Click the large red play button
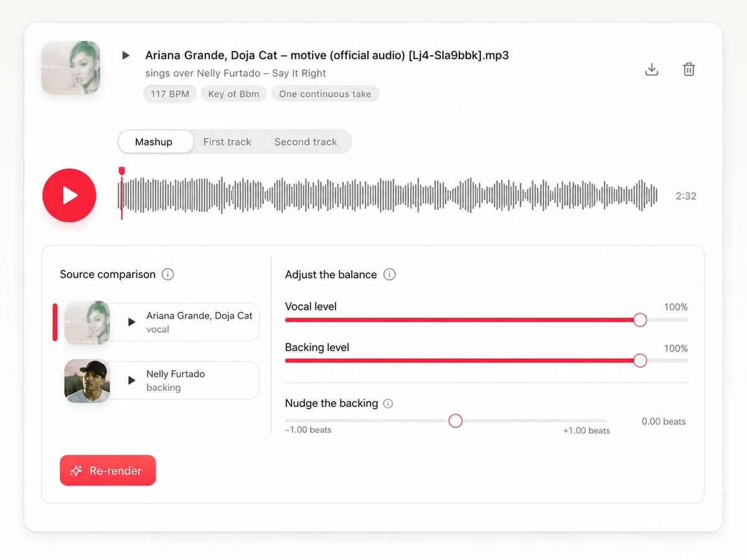 pos(69,195)
